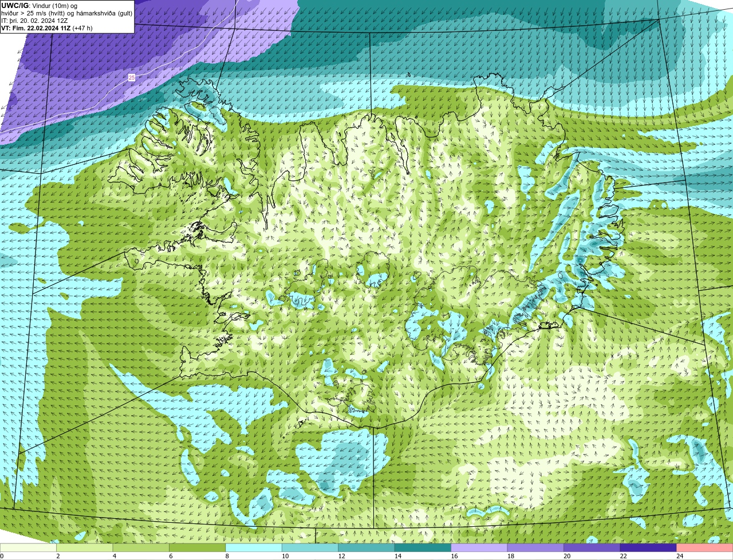Screen dimensions: 733x560
Task: Click the legend scale value '6'
Action: (x=171, y=555)
